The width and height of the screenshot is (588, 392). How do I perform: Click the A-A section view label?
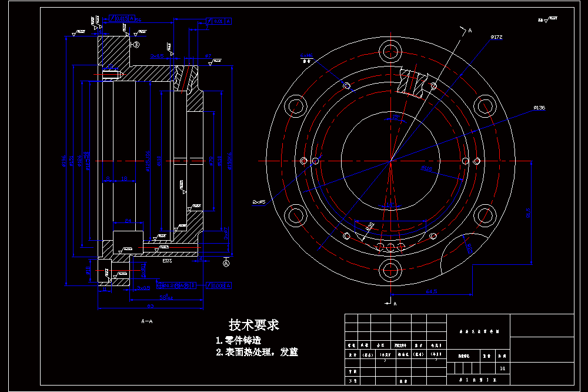coord(147,321)
